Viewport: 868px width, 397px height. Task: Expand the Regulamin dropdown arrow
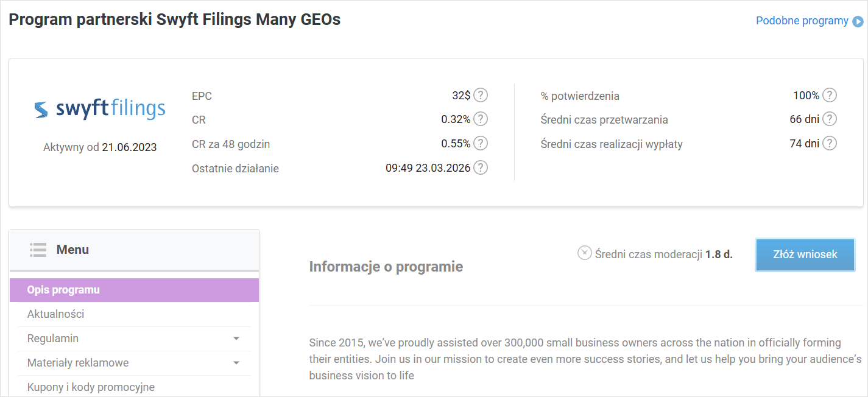point(236,339)
